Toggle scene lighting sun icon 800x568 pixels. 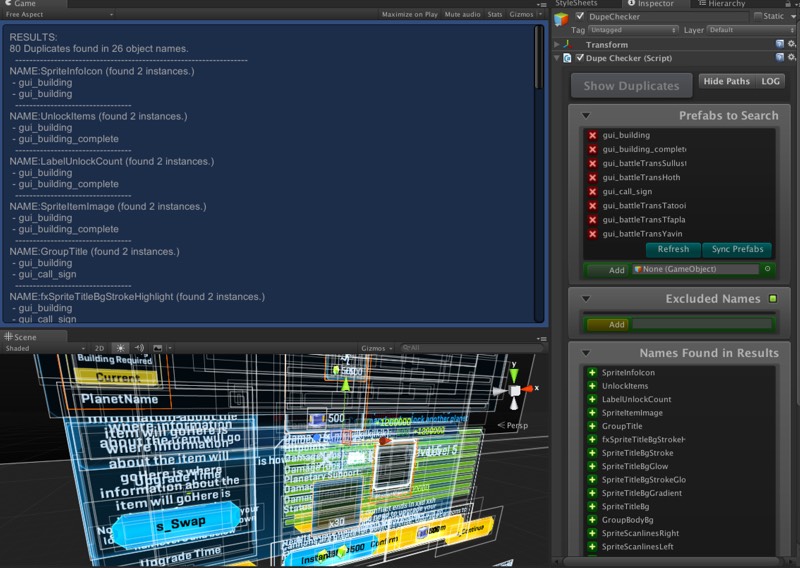click(120, 348)
